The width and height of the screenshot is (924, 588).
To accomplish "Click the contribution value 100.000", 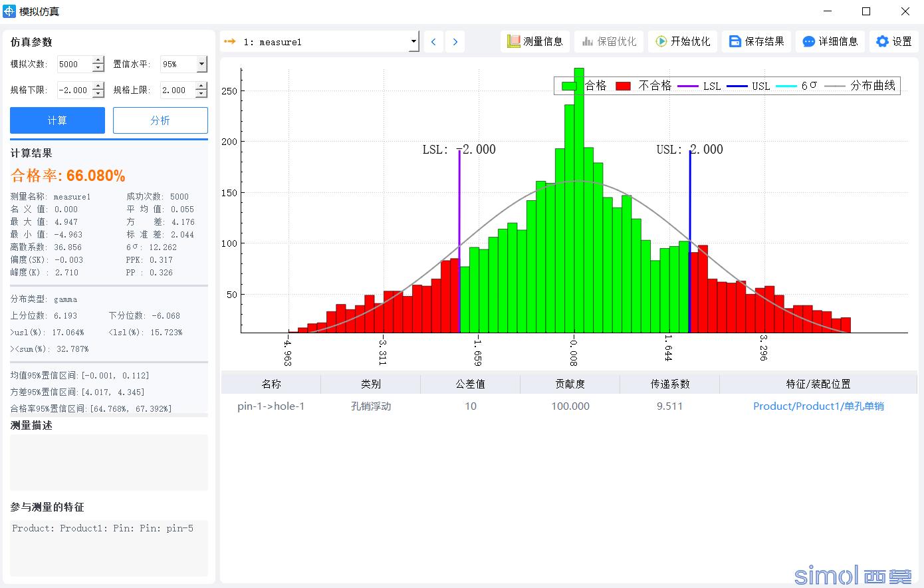I will [570, 406].
